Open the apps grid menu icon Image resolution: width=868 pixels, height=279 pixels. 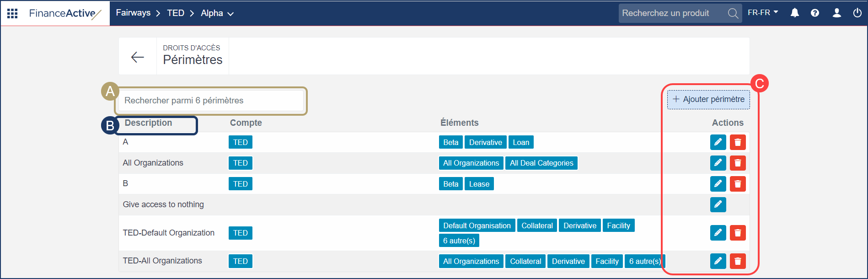(x=12, y=13)
